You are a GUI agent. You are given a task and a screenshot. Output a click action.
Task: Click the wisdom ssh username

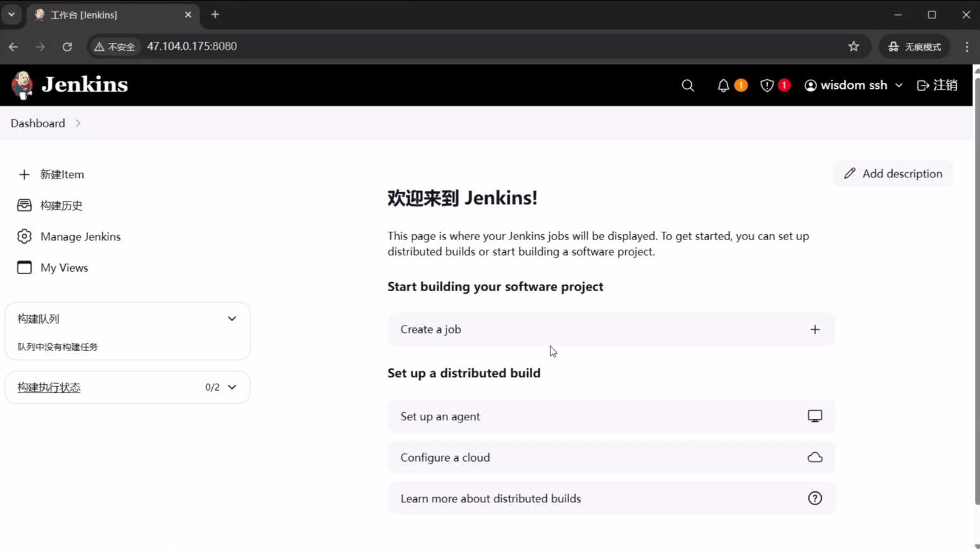854,85
